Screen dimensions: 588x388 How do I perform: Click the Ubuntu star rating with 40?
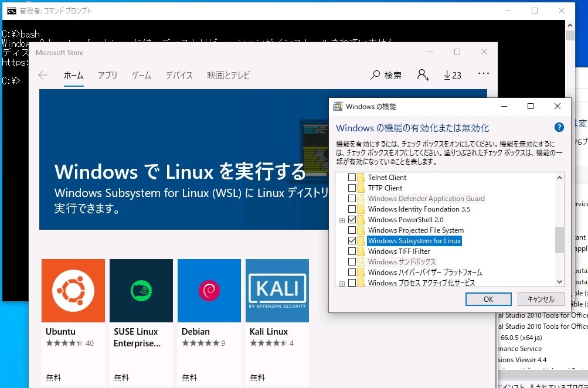coord(70,343)
